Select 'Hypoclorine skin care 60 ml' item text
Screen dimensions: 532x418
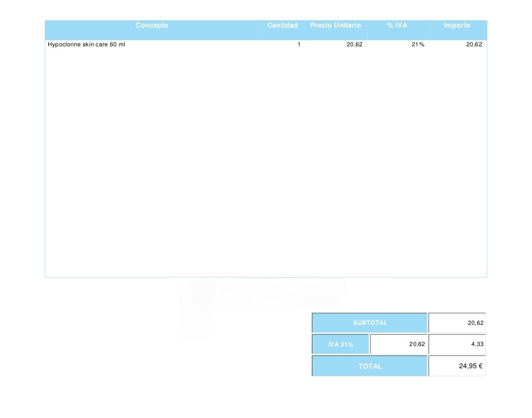(x=86, y=44)
